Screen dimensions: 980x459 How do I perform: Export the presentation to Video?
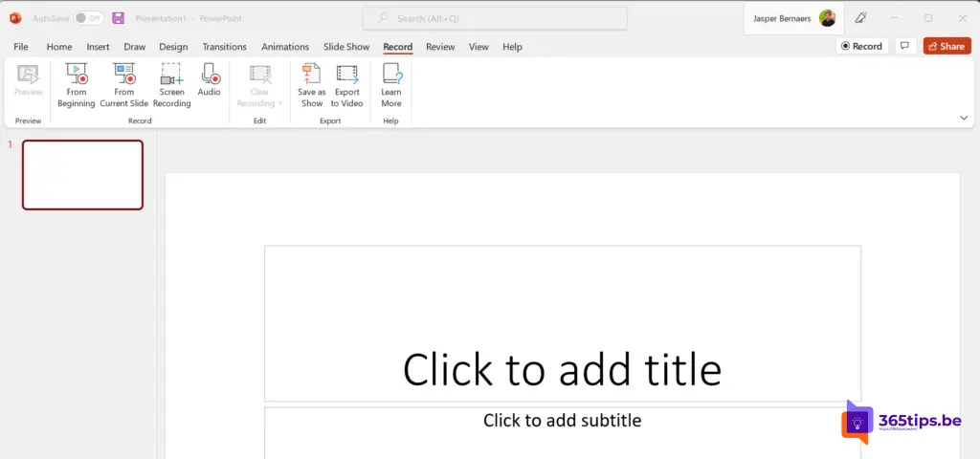point(346,85)
